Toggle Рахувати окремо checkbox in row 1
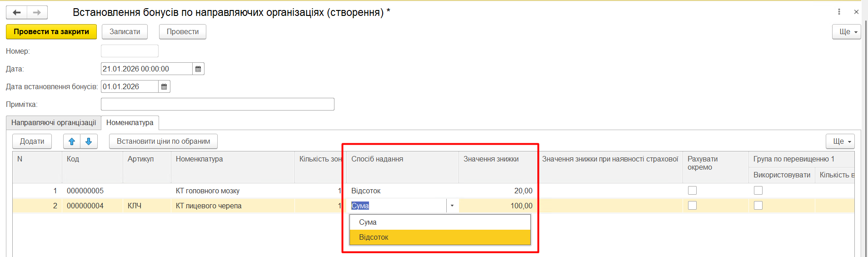 tap(692, 191)
